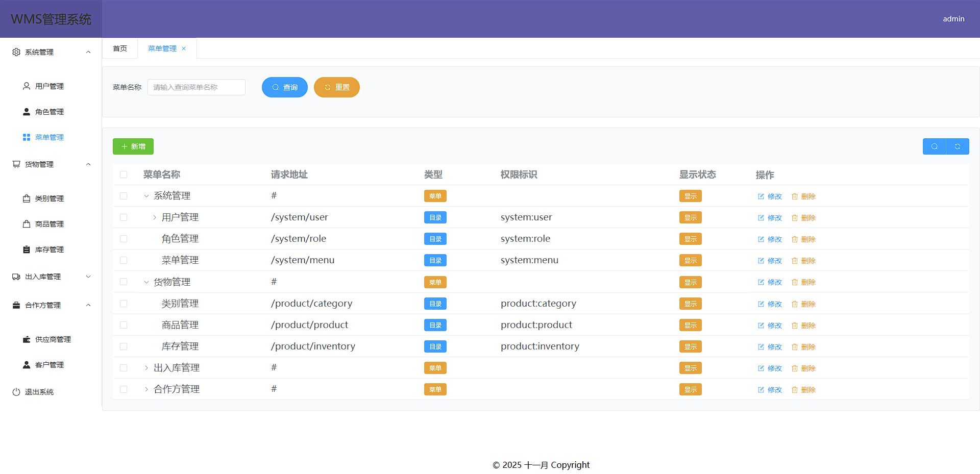Open 供应商管理 in the sidebar
Image resolution: width=980 pixels, height=474 pixels.
53,339
